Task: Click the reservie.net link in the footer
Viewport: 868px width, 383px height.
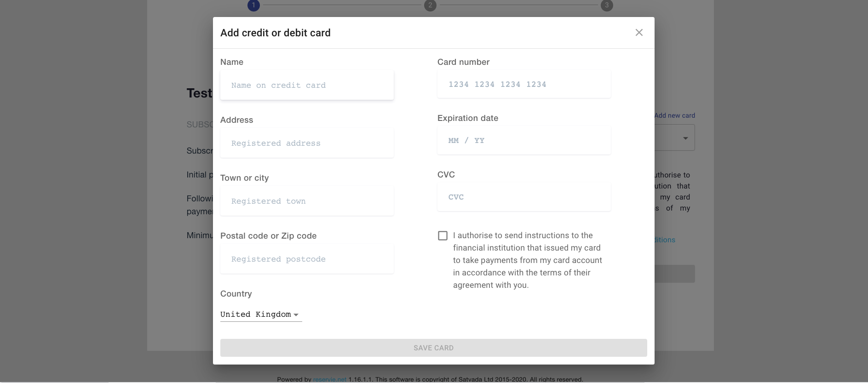Action: (x=329, y=379)
